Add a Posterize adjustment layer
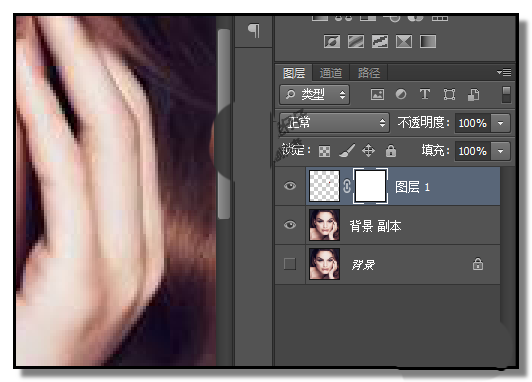The image size is (532, 382). click(356, 42)
